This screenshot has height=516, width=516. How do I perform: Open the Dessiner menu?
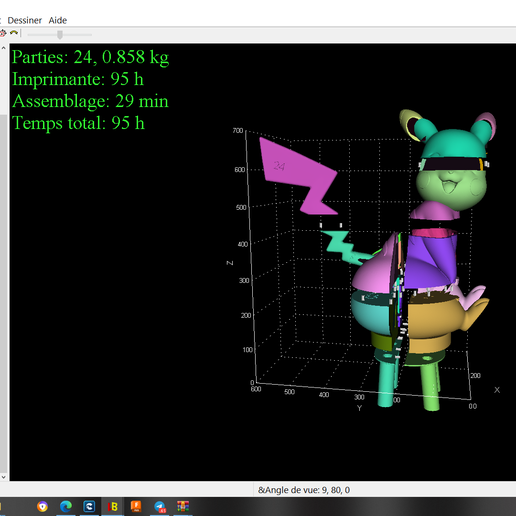(x=24, y=20)
